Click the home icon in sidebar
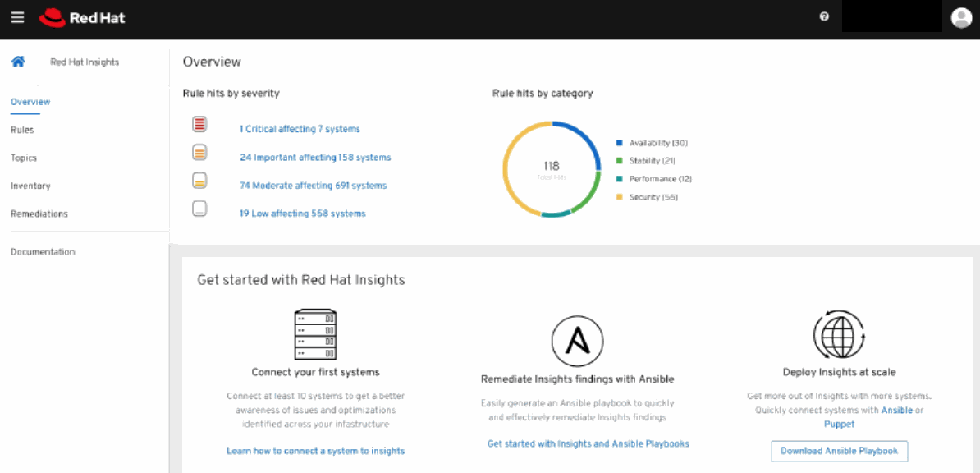 (18, 62)
